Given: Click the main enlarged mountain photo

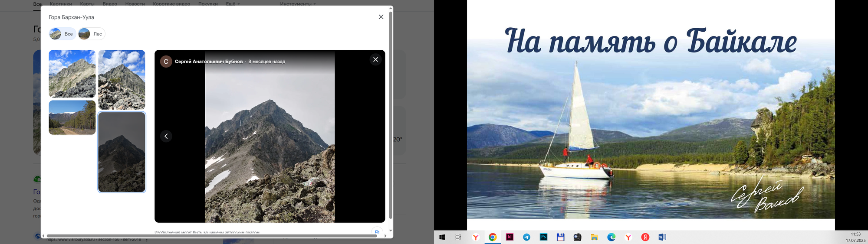Looking at the screenshot, I should (x=270, y=137).
